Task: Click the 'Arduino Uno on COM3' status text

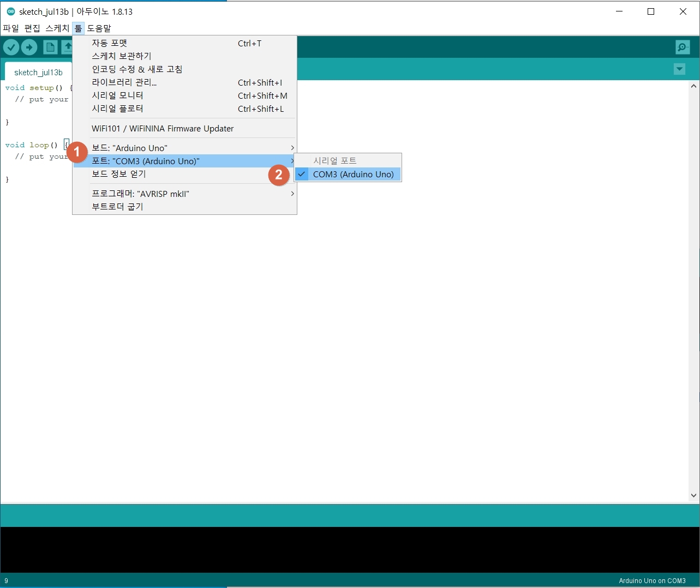Action: tap(652, 581)
